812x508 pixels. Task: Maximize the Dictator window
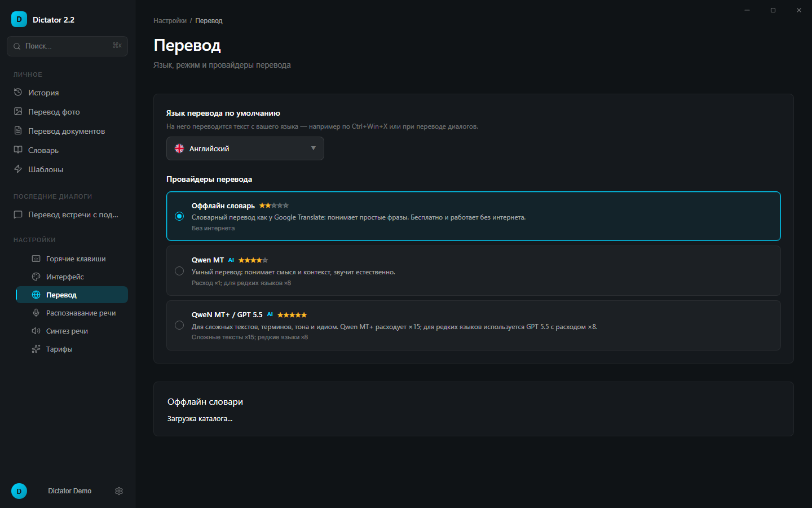tap(773, 10)
